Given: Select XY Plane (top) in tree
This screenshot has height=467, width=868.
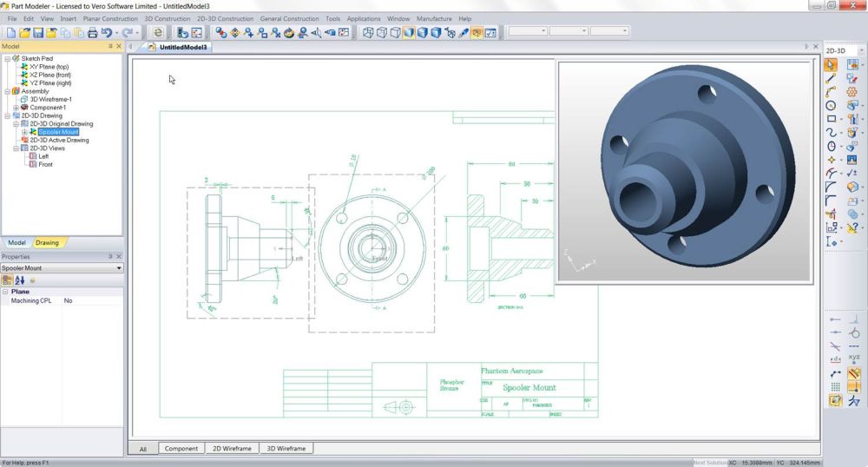Looking at the screenshot, I should pyautogui.click(x=49, y=66).
